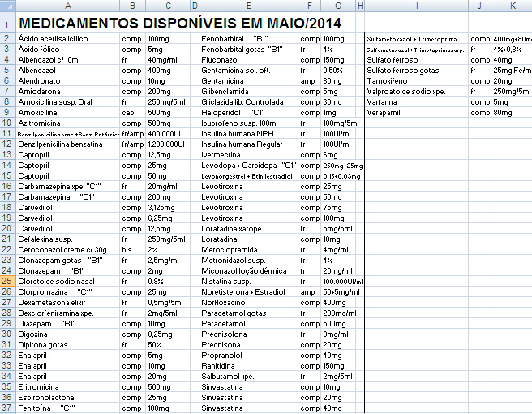This screenshot has height=414, width=532.
Task: Select column I header
Action: click(x=416, y=6)
